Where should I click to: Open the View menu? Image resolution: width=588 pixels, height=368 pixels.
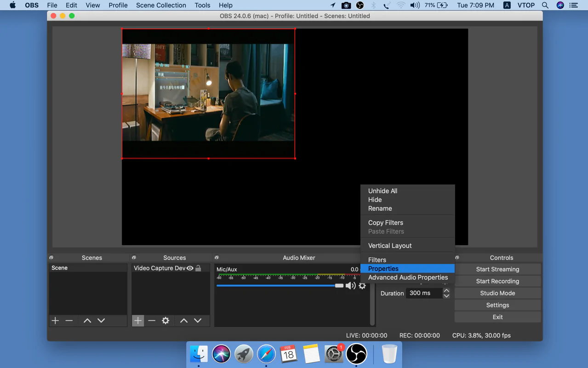click(93, 5)
